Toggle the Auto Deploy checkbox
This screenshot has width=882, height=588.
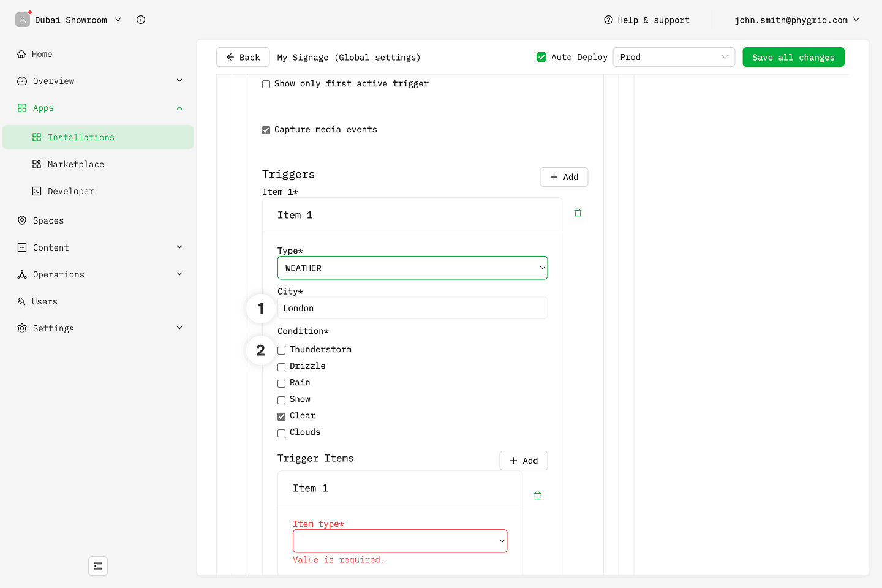pyautogui.click(x=541, y=57)
